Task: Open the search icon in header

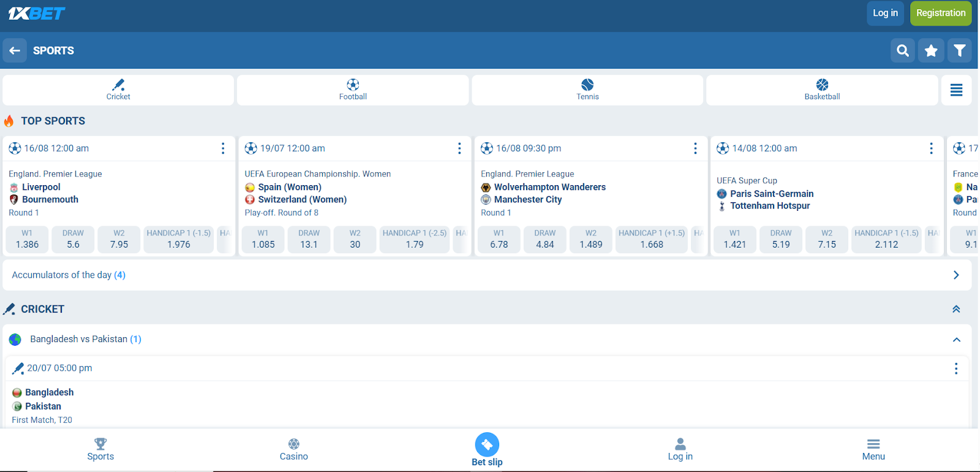Action: [x=902, y=50]
